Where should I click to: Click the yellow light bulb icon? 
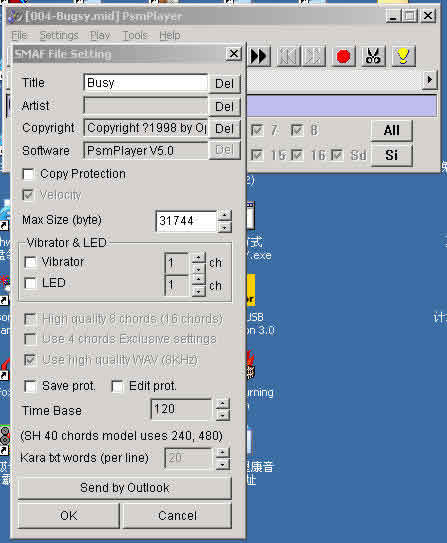[403, 56]
